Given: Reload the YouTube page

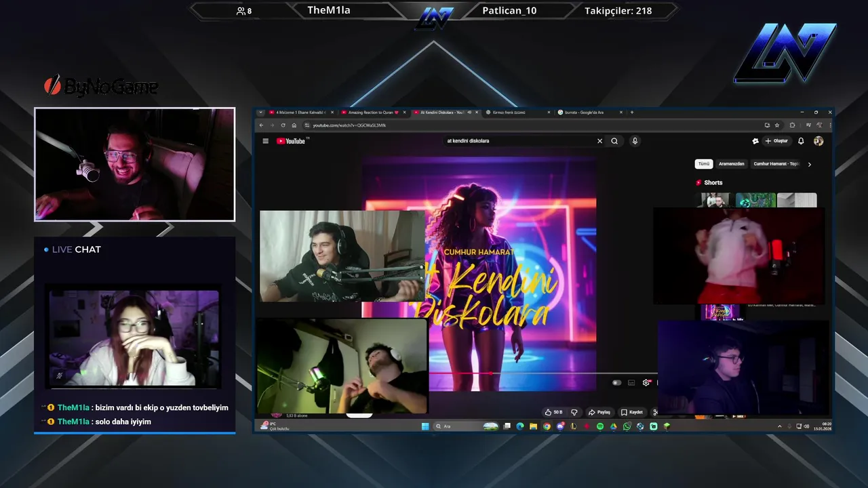Looking at the screenshot, I should tap(283, 125).
